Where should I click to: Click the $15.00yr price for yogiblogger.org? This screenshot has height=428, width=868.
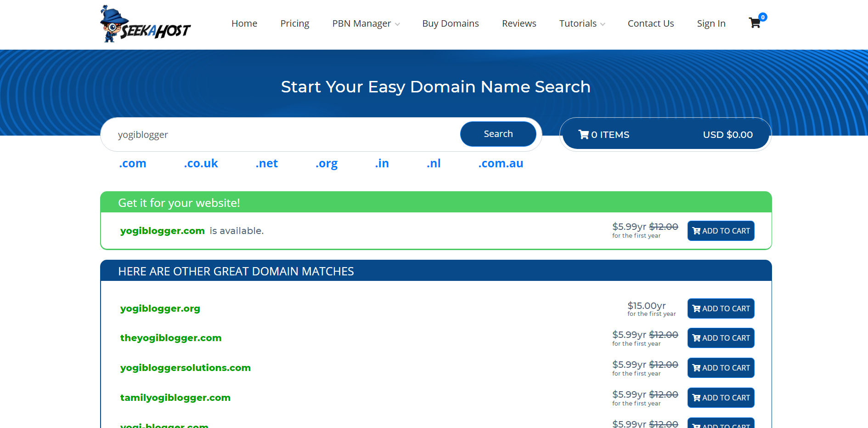647,306
